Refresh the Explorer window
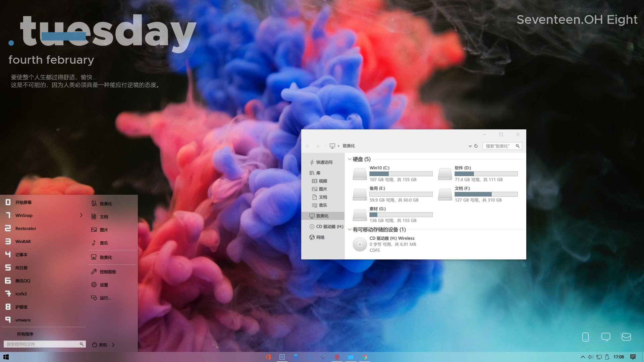This screenshot has height=362, width=644. point(476,146)
